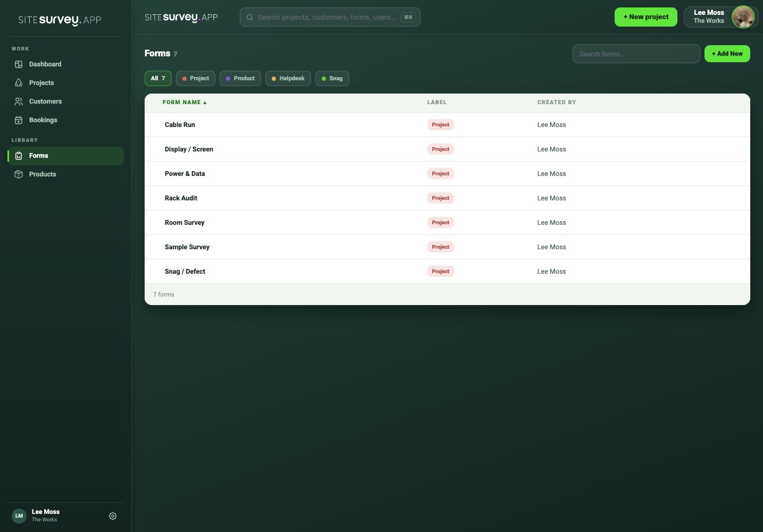Click the + New project button
Screen dimensions: 763x532
(x=646, y=17)
